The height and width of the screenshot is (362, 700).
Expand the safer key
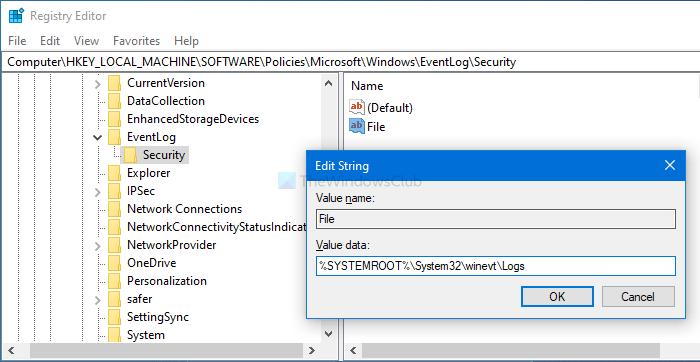pyautogui.click(x=98, y=300)
